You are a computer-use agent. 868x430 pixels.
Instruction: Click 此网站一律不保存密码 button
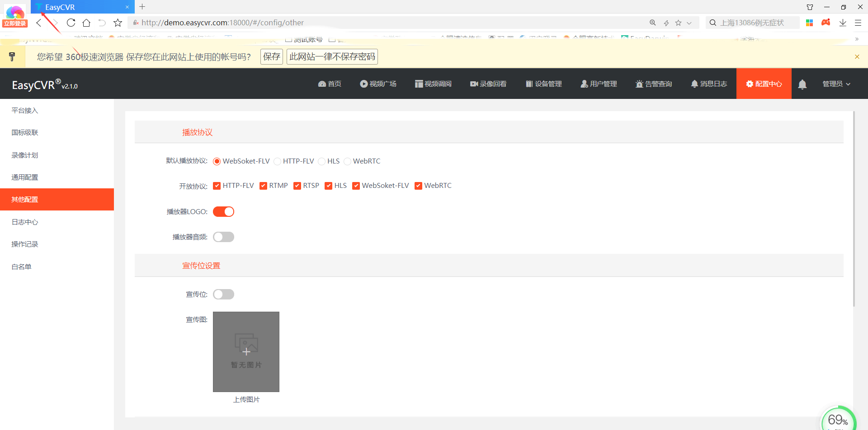pos(332,56)
